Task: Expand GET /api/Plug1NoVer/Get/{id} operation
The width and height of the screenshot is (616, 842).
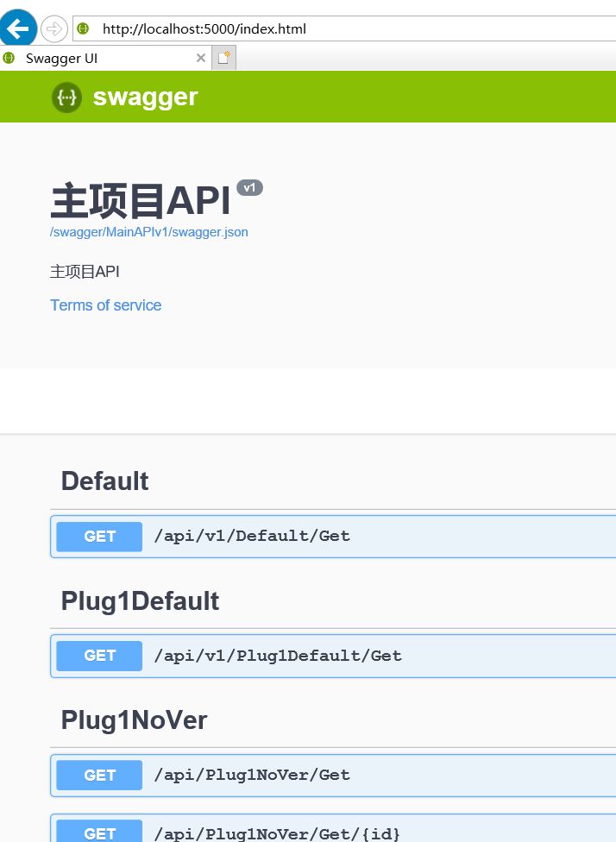Action: click(276, 833)
